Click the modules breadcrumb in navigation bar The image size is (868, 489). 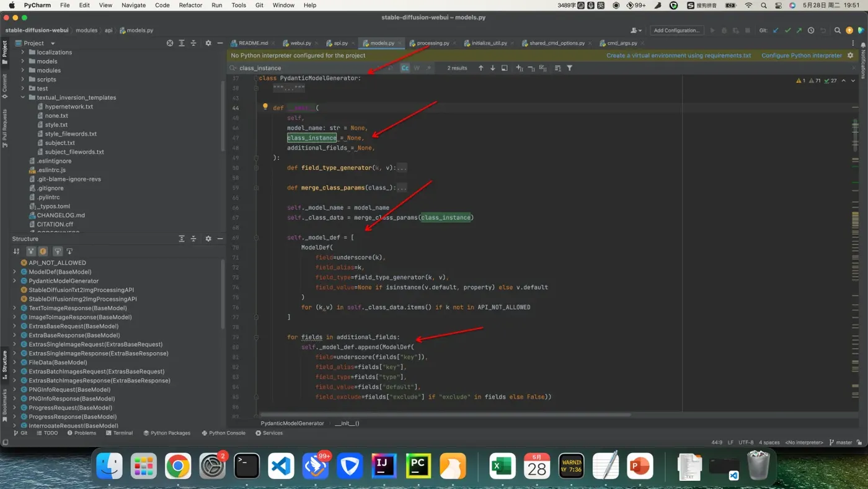pos(87,30)
